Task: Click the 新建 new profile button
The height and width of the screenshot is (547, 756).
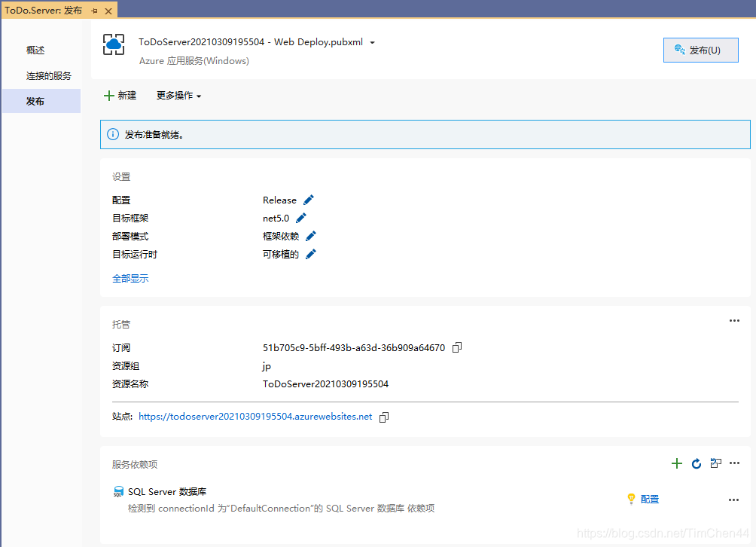Action: pyautogui.click(x=120, y=96)
